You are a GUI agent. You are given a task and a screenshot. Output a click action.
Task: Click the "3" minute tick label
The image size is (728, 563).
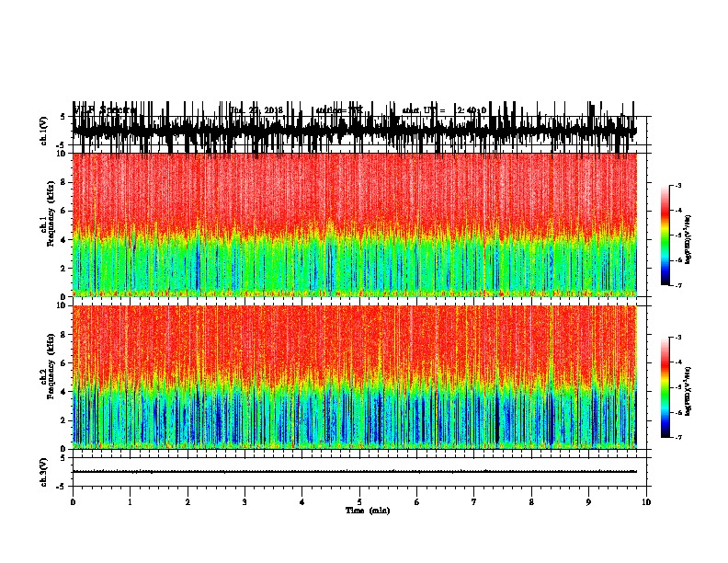(245, 502)
